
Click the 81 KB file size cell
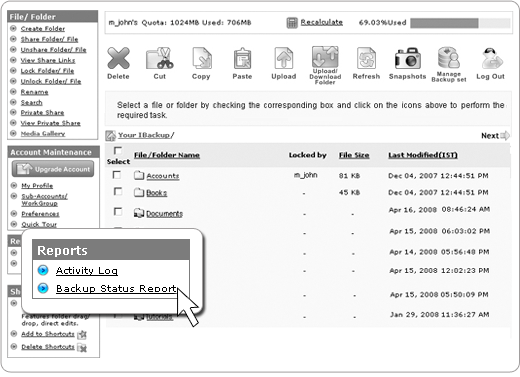coord(349,176)
